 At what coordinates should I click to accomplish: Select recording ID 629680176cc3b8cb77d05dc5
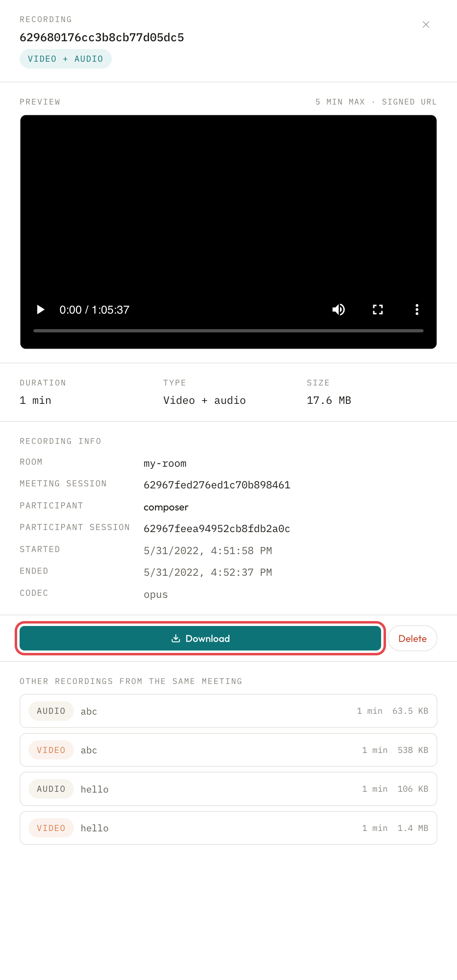pyautogui.click(x=102, y=38)
